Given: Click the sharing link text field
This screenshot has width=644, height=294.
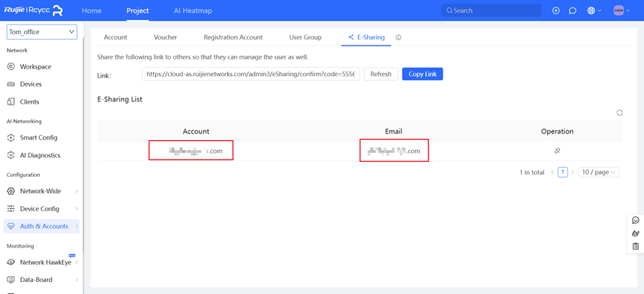Looking at the screenshot, I should coord(251,75).
